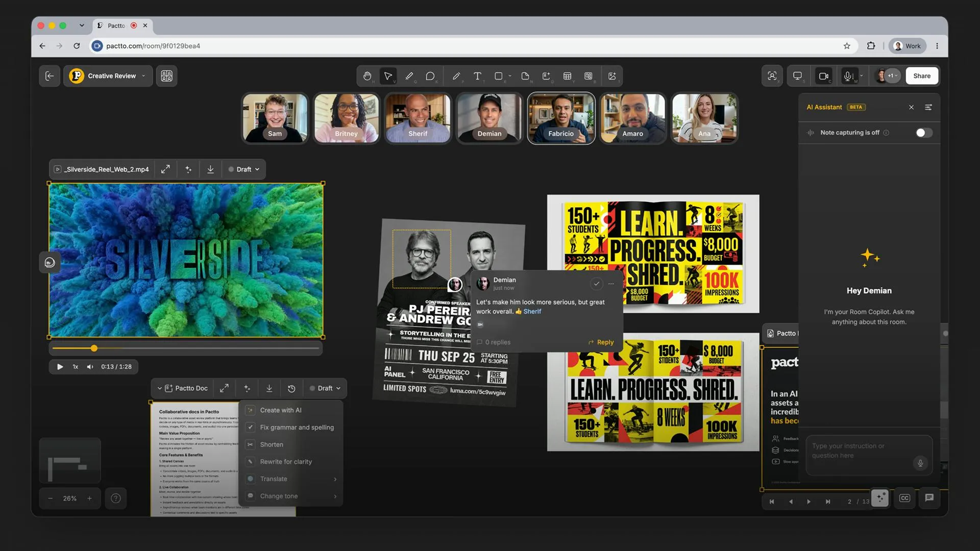
Task: Select the Text tool
Action: tap(477, 76)
